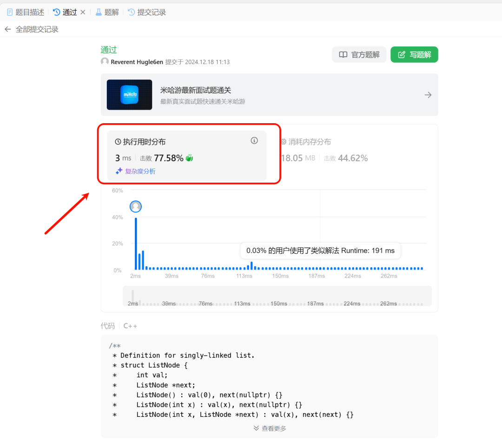
Task: Open the miHoYo banner thumbnail
Action: pos(129,95)
